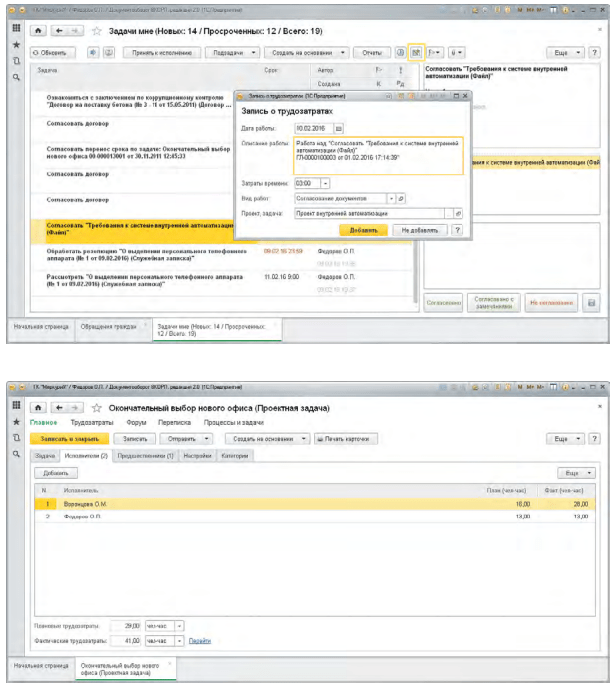
Task: Open 'Еще' menu in the tasks window
Action: point(565,53)
